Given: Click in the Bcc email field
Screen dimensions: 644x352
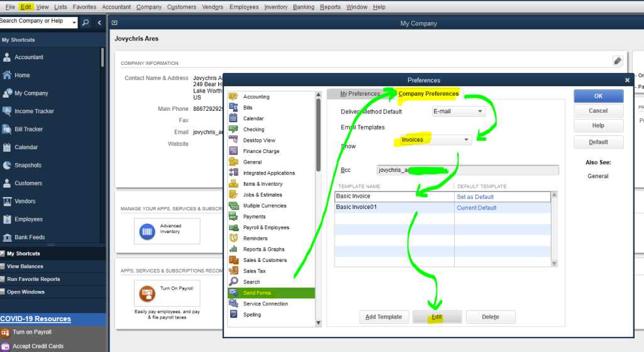Looking at the screenshot, I should (x=468, y=170).
